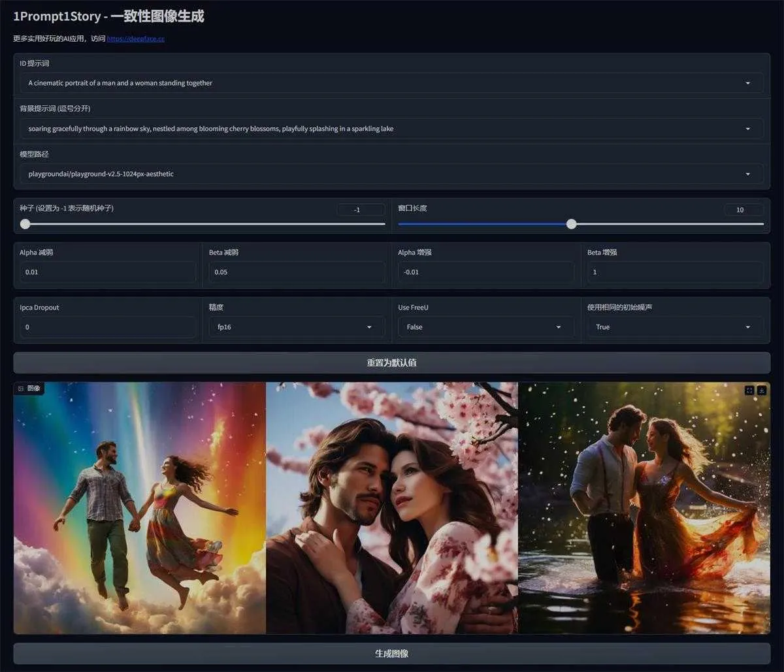Select the sparkling lake couple image
Screen dimensions: 784x672
(644, 508)
